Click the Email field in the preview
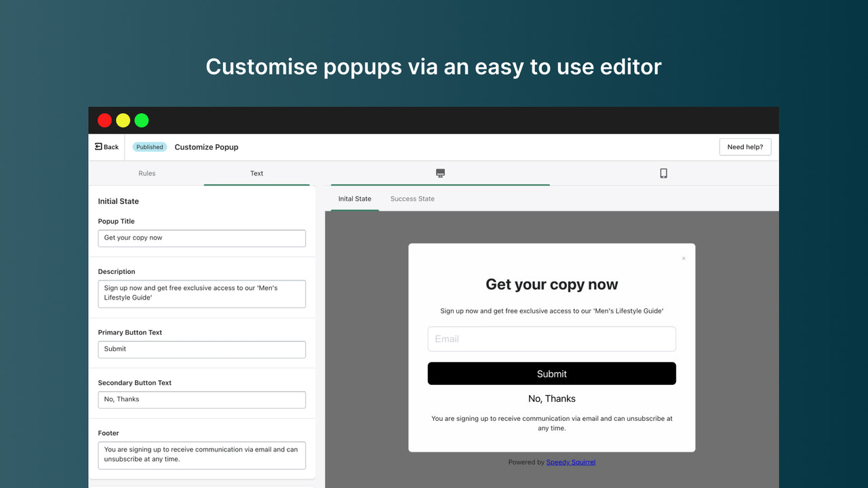The height and width of the screenshot is (488, 868). [x=551, y=338]
